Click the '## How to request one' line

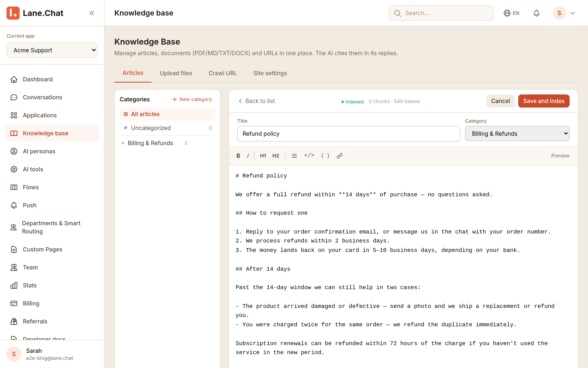[271, 213]
